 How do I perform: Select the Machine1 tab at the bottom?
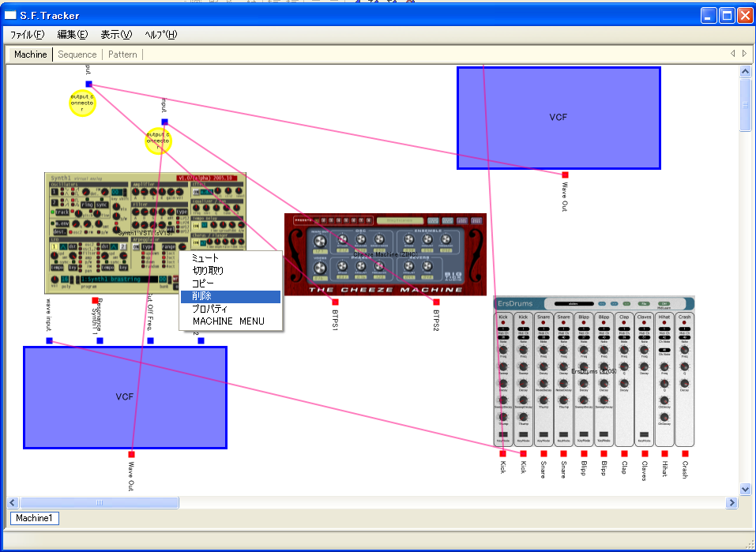click(35, 518)
